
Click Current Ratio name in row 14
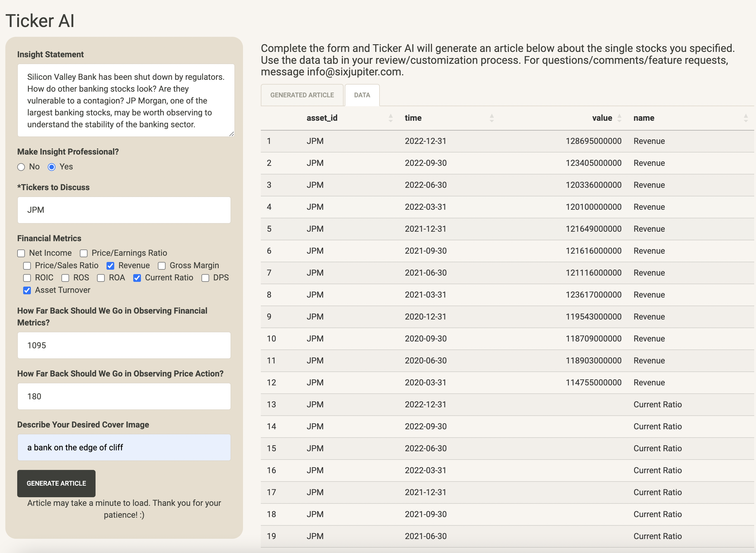tap(657, 426)
